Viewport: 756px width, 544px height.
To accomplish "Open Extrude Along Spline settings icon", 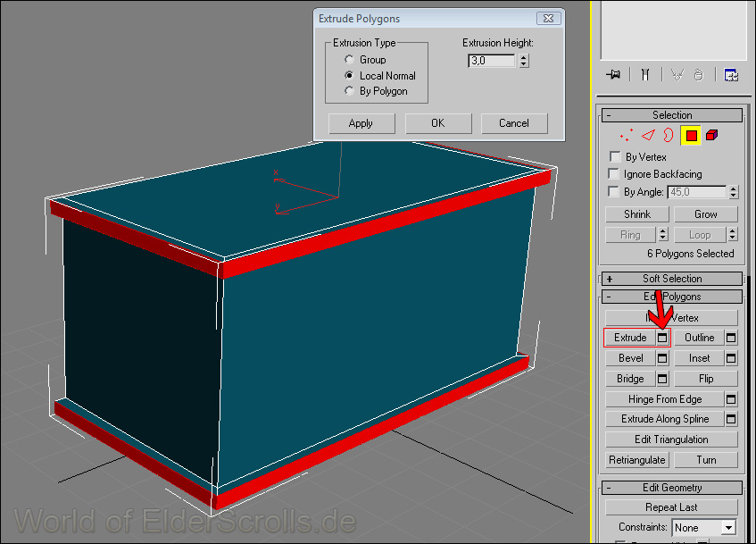I will 731,419.
